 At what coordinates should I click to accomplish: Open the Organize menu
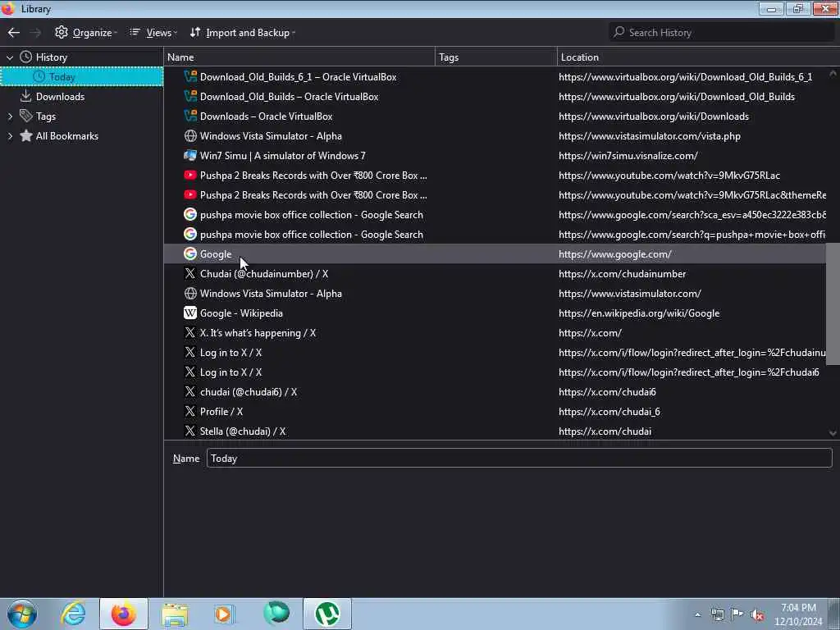point(85,33)
